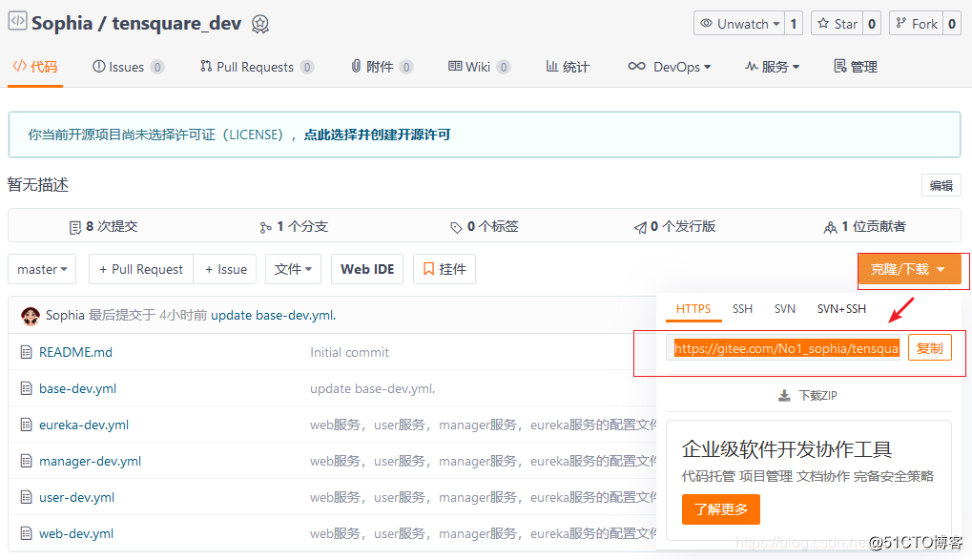The height and width of the screenshot is (560, 972).
Task: Click the 编辑 button for description
Action: coord(941,185)
